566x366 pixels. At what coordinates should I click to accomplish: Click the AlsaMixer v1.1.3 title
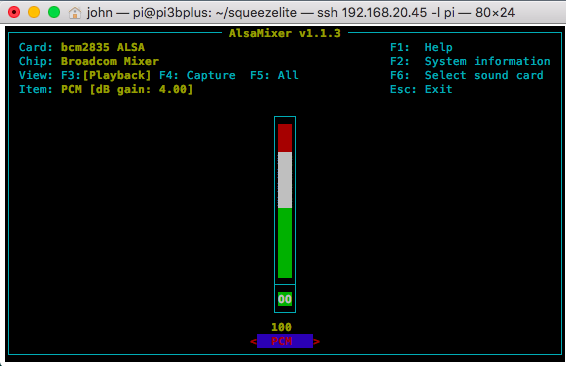point(285,33)
